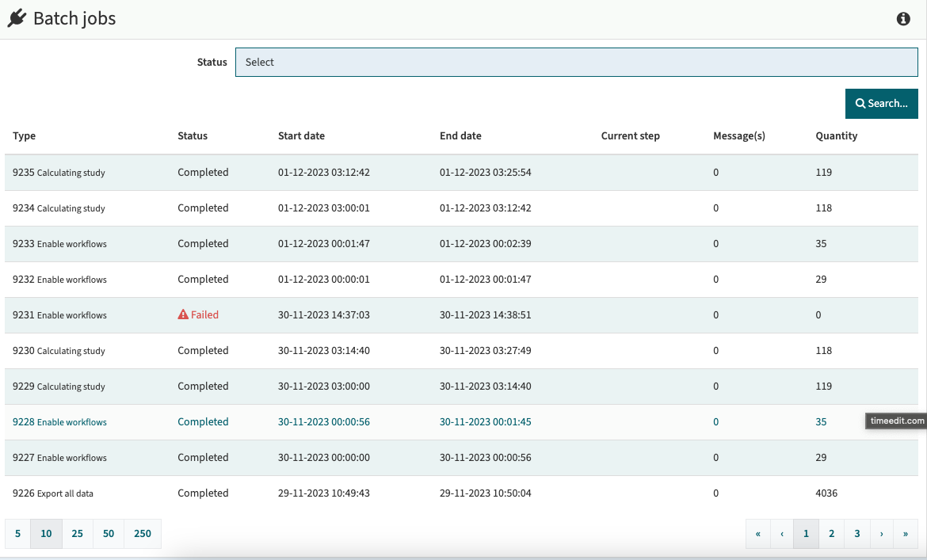
Task: Click end date 01-12-2023 00:02:39
Action: [486, 243]
